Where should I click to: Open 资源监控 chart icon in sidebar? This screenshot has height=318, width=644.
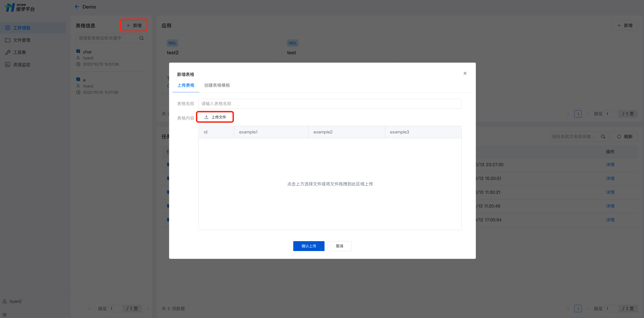(8, 65)
